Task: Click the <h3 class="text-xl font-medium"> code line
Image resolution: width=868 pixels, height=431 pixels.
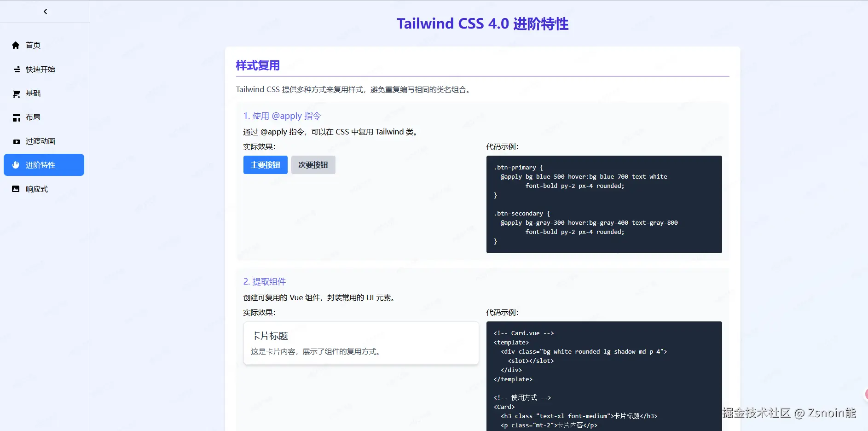Action: [x=579, y=416]
